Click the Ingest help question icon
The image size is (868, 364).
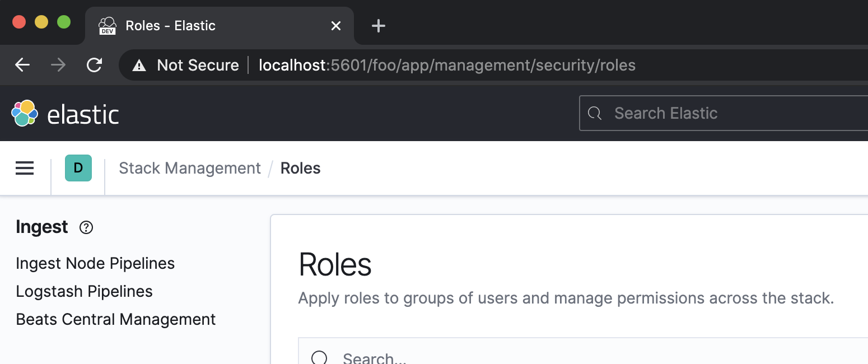86,227
